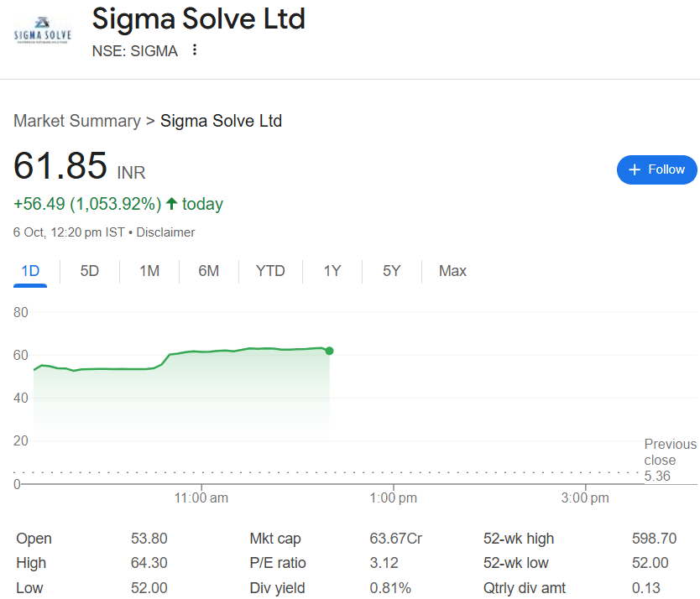This screenshot has height=599, width=700.
Task: Switch to the 5D chart range
Action: click(x=89, y=271)
